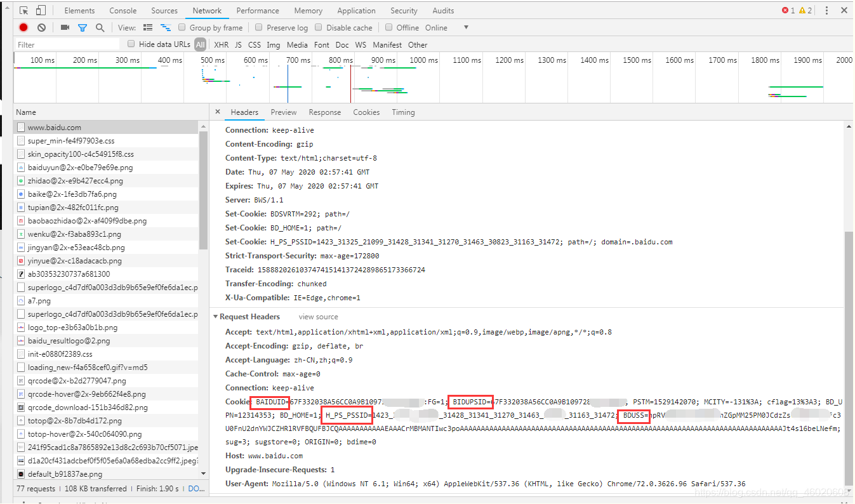855x504 pixels.
Task: Select the All filter type
Action: (201, 44)
